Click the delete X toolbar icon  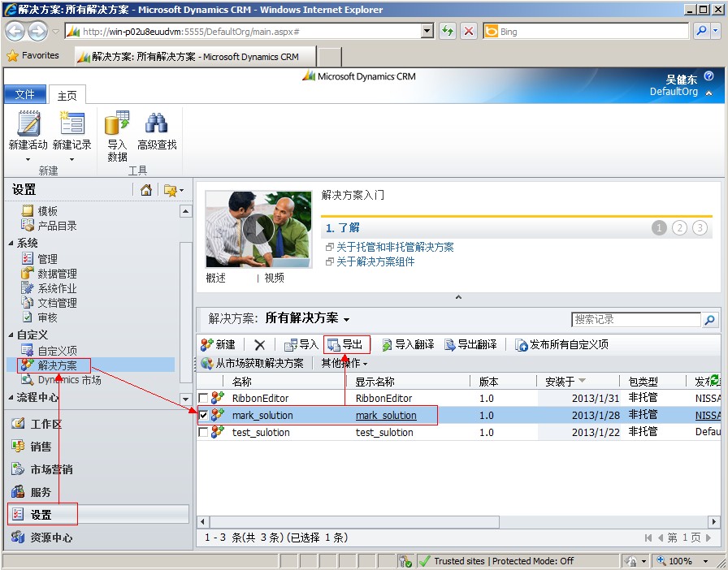(x=259, y=345)
